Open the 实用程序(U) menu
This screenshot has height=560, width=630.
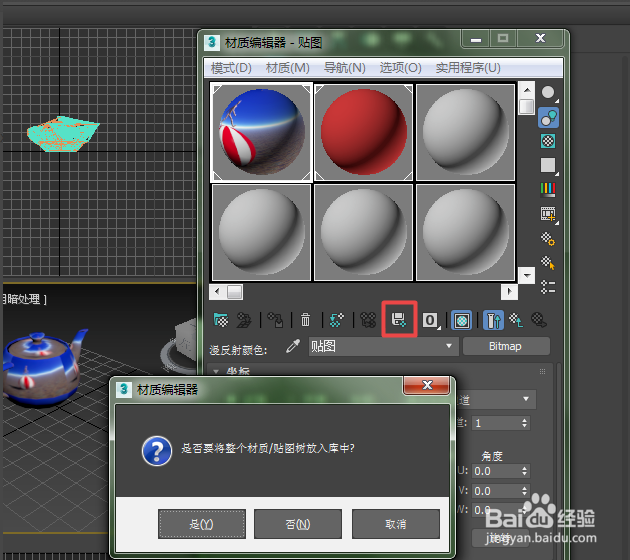(468, 68)
